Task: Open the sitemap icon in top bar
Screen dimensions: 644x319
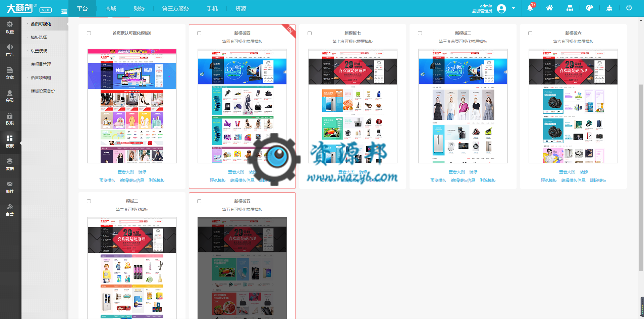Action: coord(570,8)
